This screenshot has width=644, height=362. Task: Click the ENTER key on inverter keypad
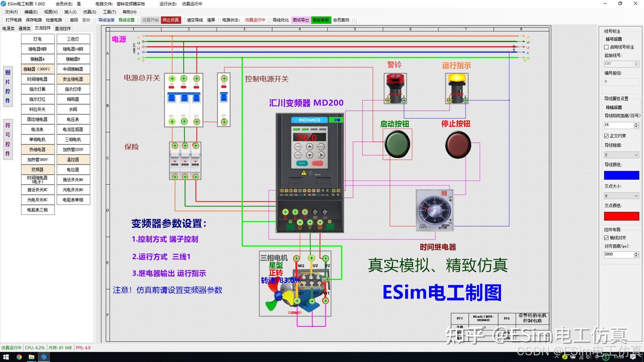click(x=320, y=147)
